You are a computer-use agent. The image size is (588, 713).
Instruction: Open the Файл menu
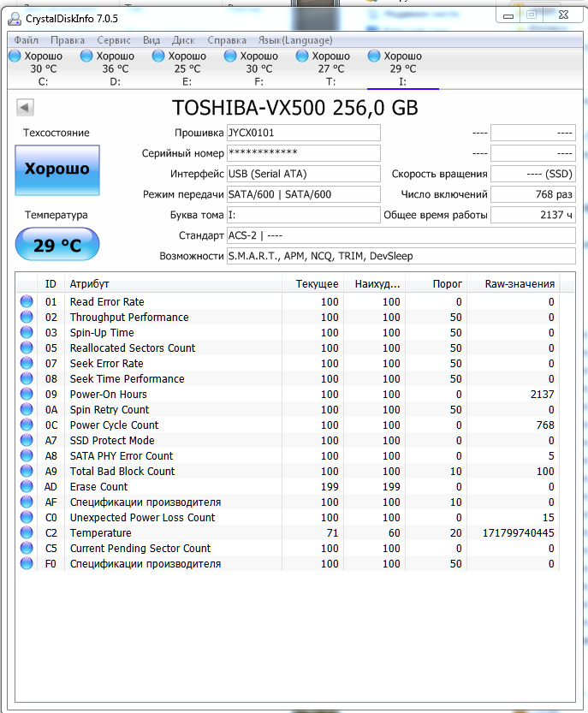pyautogui.click(x=26, y=40)
